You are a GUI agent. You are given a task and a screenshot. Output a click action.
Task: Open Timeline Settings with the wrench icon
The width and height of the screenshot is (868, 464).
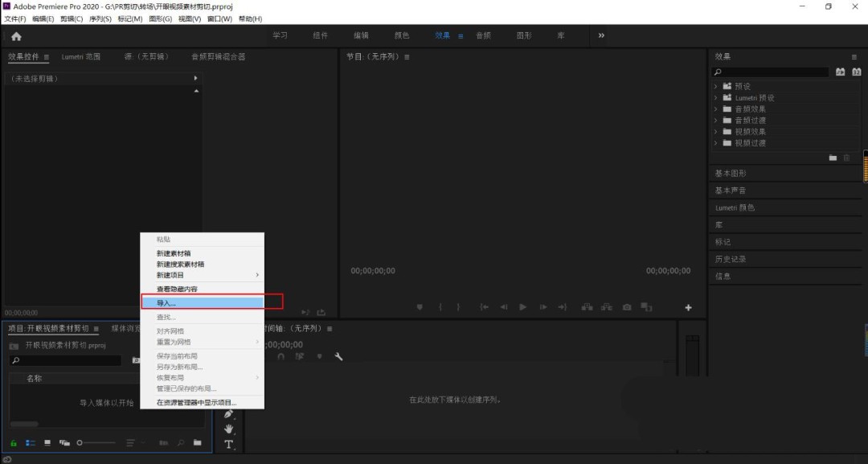pyautogui.click(x=338, y=355)
